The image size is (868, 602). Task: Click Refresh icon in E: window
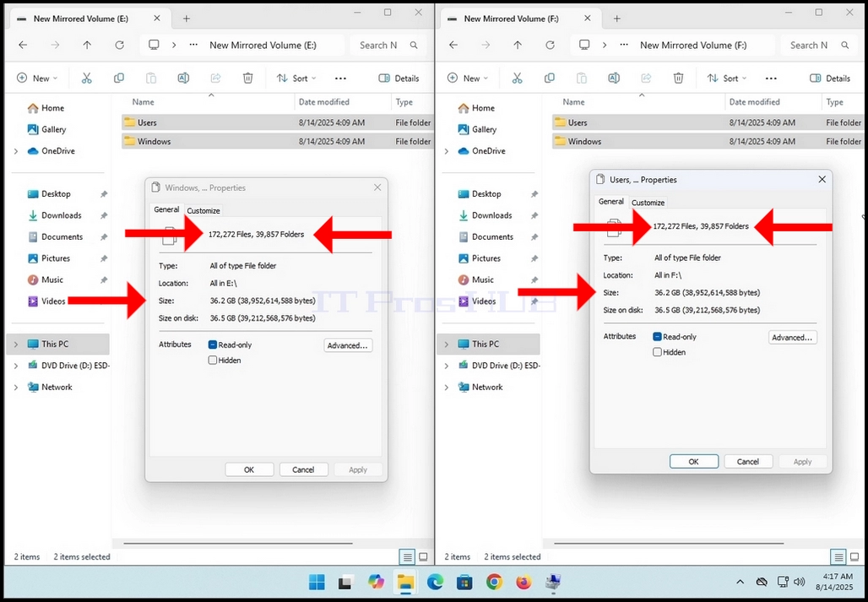point(120,46)
